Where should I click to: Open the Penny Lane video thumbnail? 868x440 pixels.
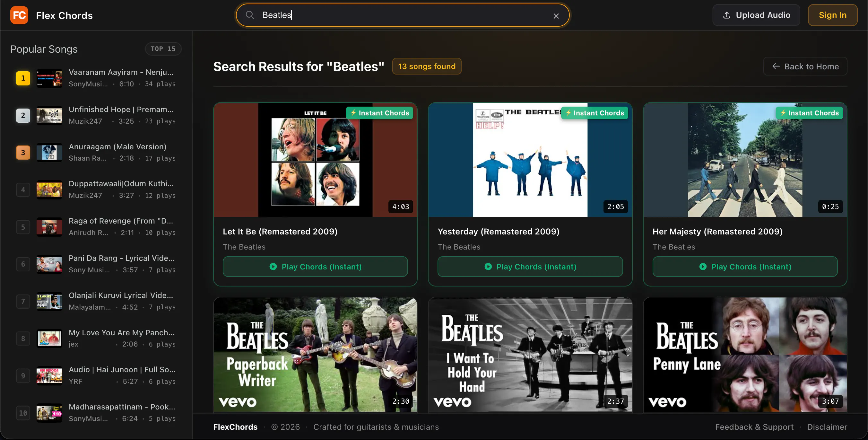click(x=745, y=354)
